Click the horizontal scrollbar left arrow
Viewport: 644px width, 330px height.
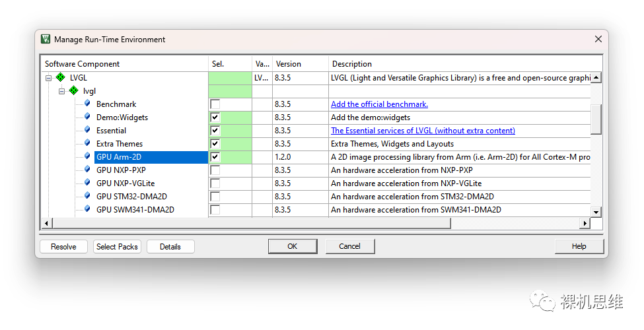click(46, 223)
